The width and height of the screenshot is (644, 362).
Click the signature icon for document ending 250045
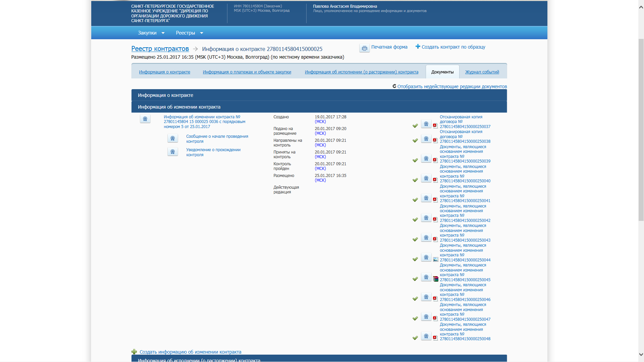pos(426,277)
